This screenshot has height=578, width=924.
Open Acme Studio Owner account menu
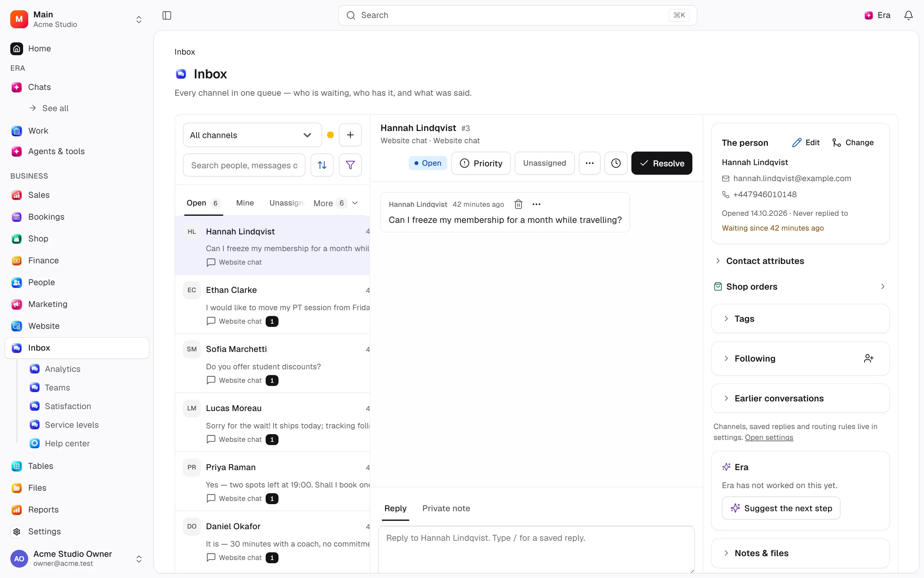click(77, 558)
